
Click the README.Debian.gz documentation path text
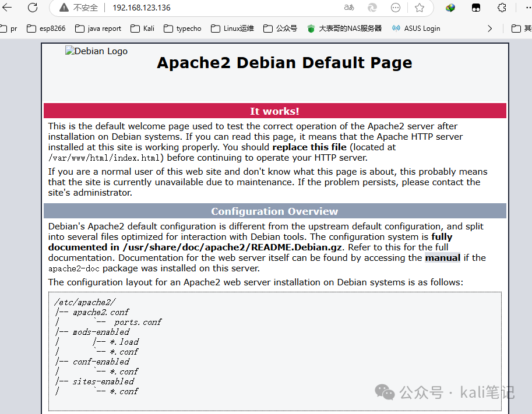click(234, 247)
